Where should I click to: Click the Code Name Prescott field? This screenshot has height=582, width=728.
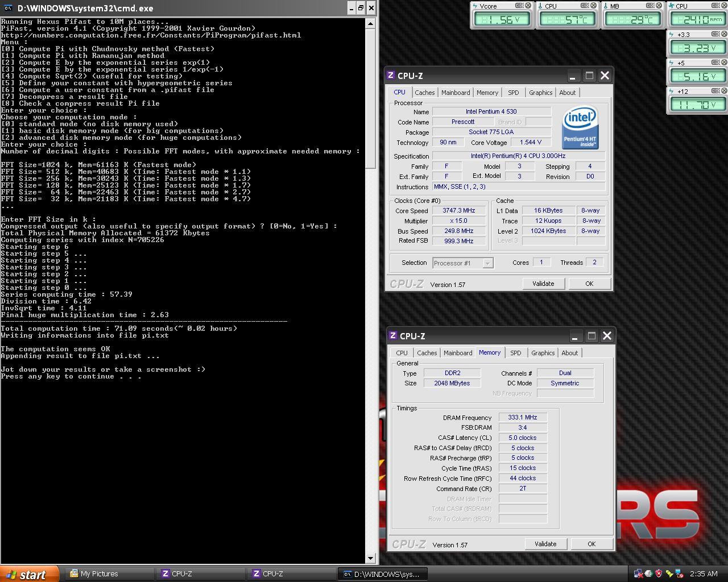coord(463,122)
